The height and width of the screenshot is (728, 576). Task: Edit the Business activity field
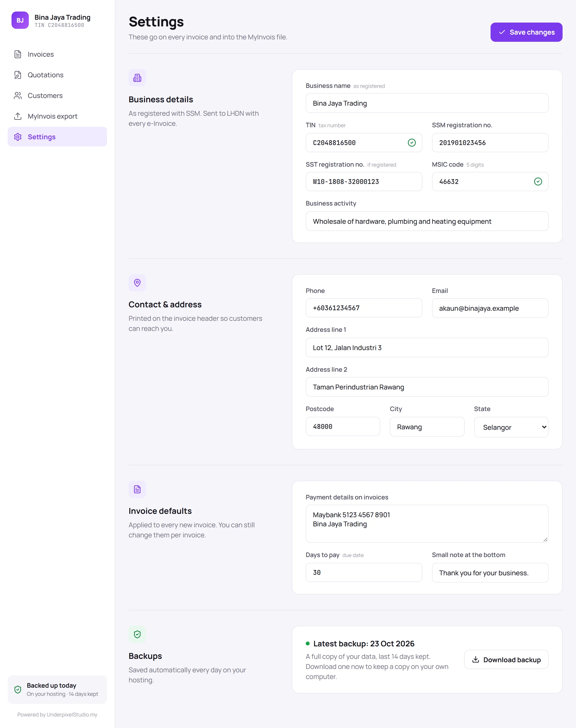click(427, 221)
